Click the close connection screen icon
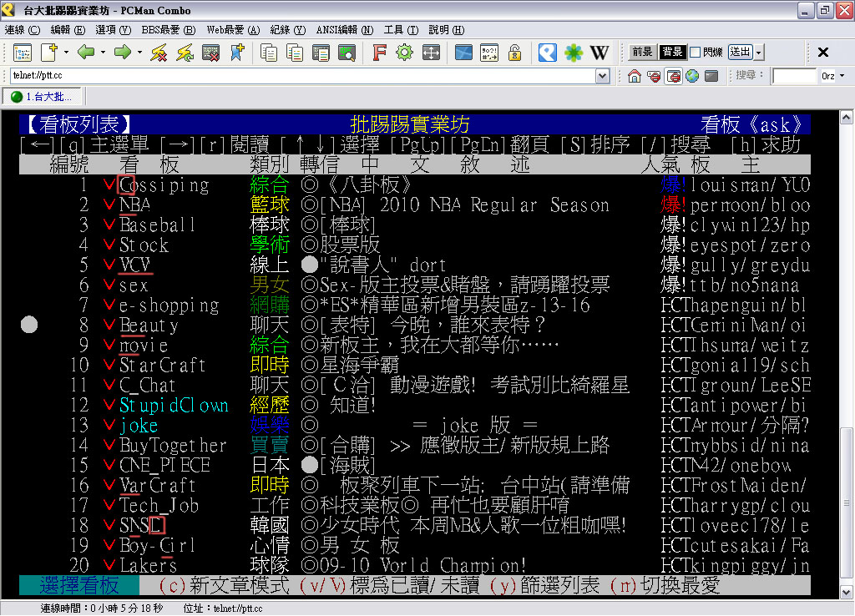 pyautogui.click(x=210, y=53)
